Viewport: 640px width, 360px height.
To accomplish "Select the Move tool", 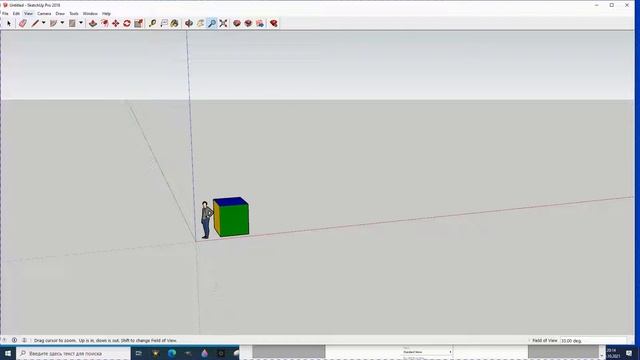I will coord(116,24).
